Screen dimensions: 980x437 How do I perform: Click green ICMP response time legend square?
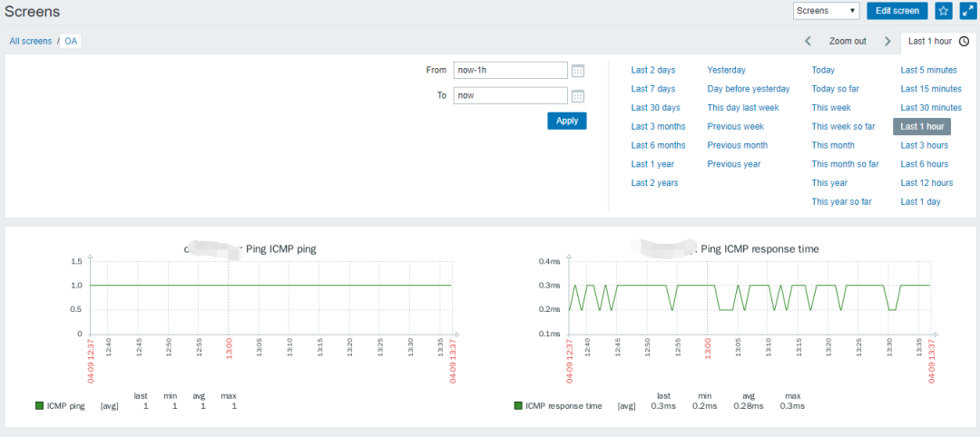pyautogui.click(x=518, y=406)
